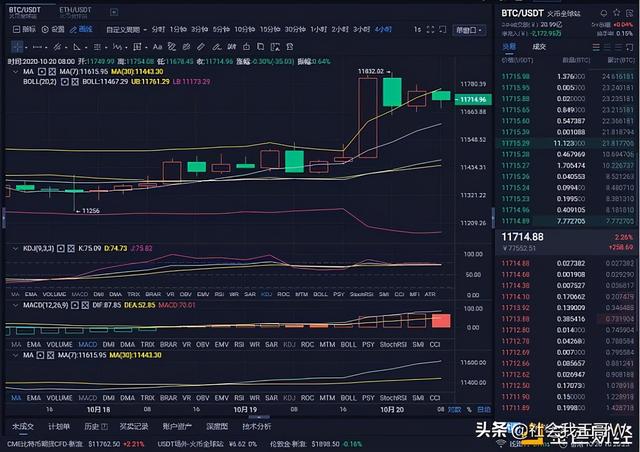
Task: Remove the MA indicator from main chart
Action: coord(52,72)
